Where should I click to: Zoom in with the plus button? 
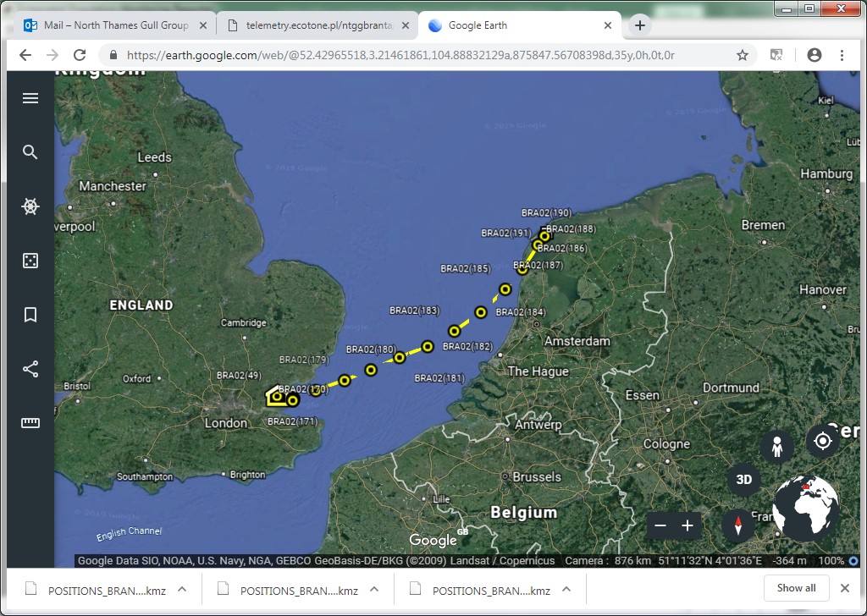pos(688,525)
